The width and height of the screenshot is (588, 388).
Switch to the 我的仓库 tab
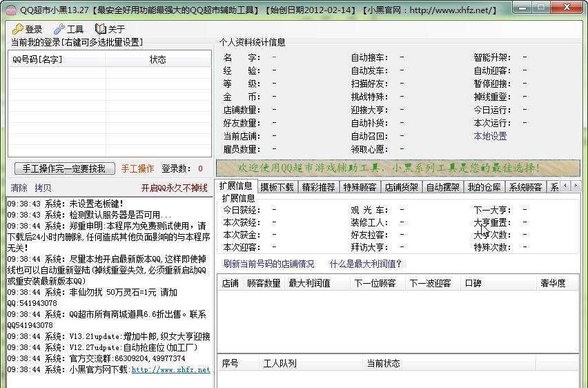pos(484,187)
